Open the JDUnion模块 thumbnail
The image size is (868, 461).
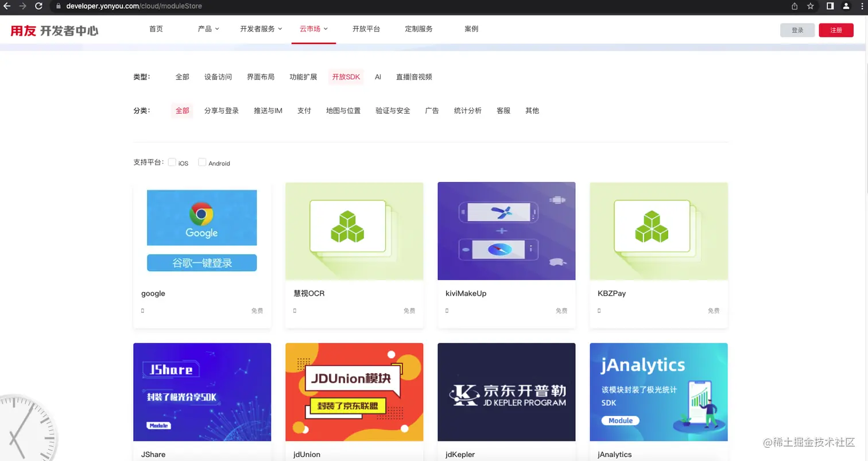[x=354, y=392]
